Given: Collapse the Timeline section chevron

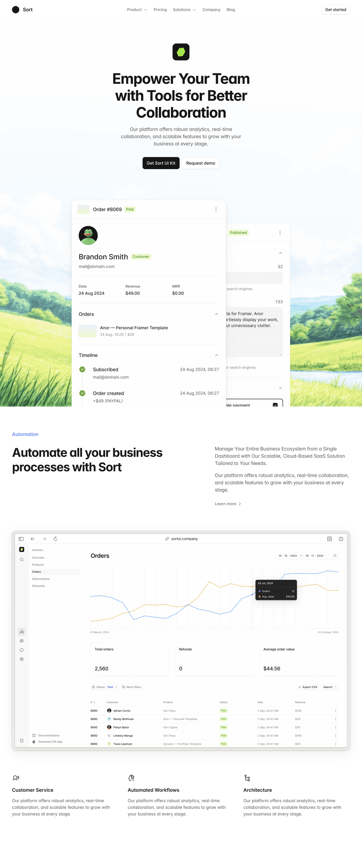Looking at the screenshot, I should [216, 355].
